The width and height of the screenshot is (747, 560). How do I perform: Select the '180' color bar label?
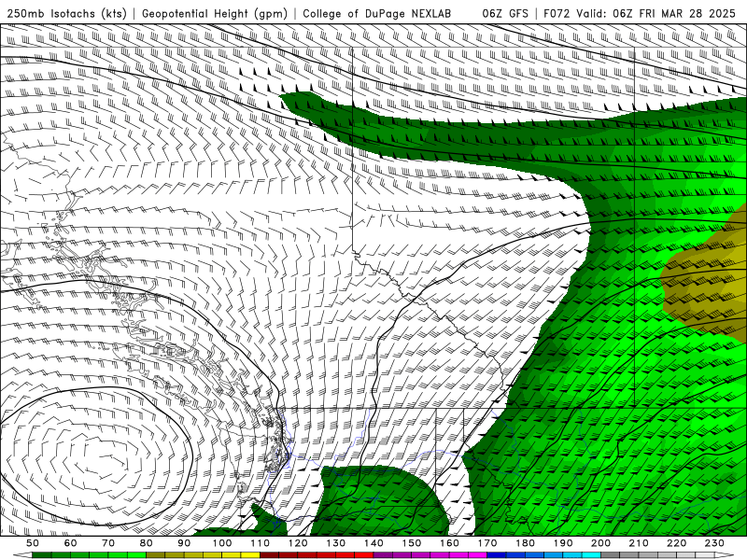(x=525, y=543)
